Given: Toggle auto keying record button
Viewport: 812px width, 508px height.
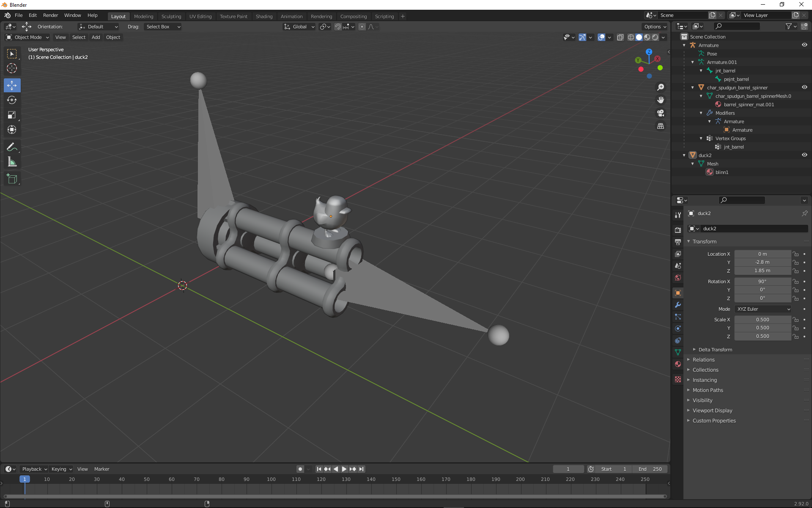Looking at the screenshot, I should click(300, 469).
